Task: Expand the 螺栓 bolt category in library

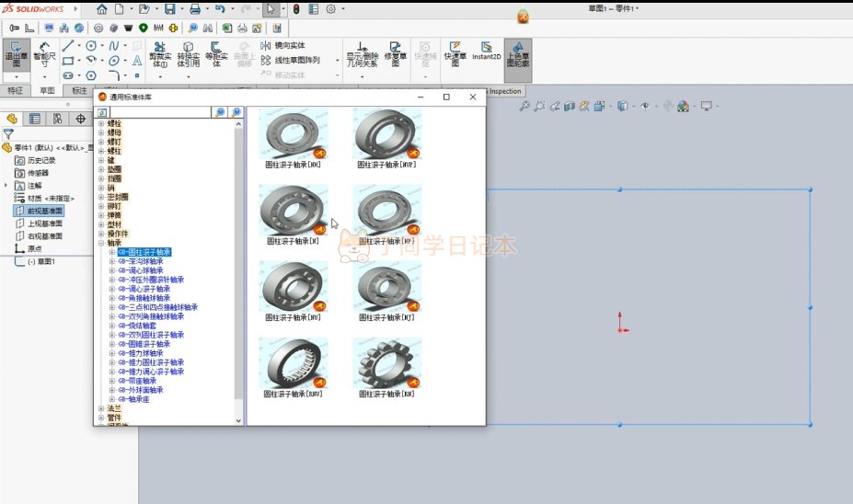Action: coord(101,123)
